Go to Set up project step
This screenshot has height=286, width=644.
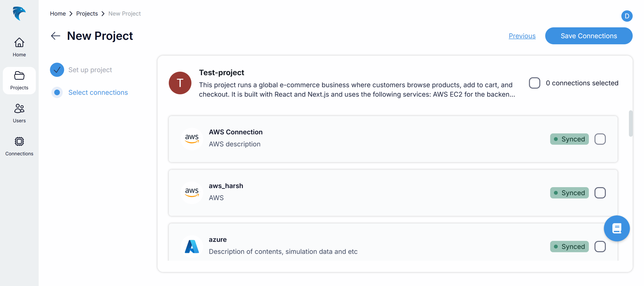coord(90,70)
